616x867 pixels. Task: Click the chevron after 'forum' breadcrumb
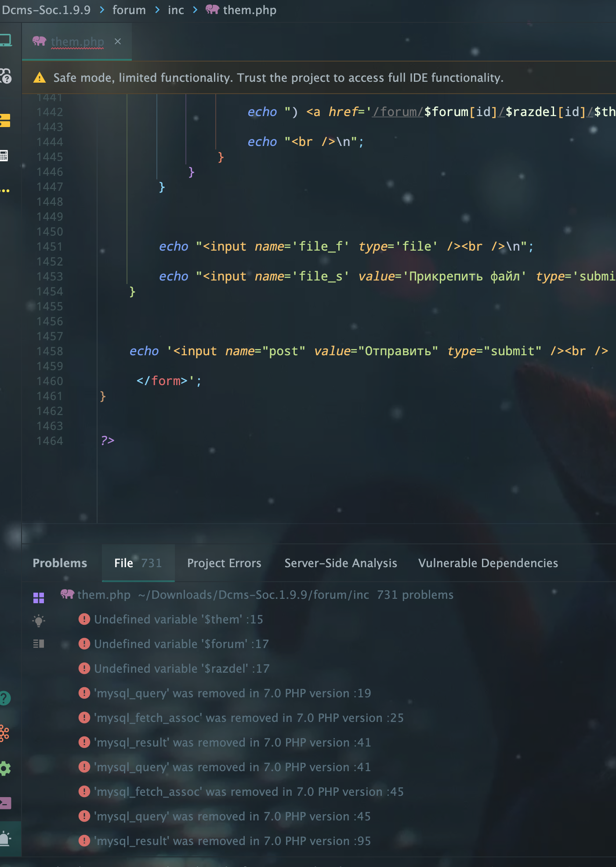click(157, 10)
